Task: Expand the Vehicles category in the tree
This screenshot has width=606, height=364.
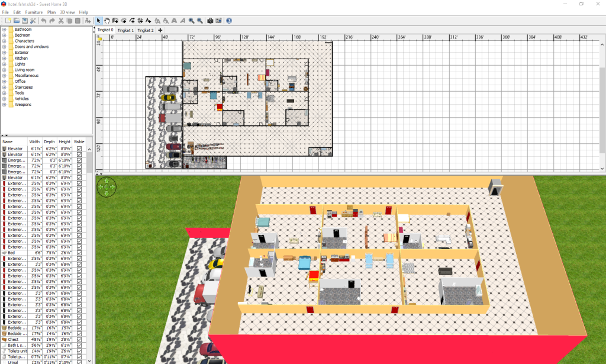Action: [x=4, y=99]
